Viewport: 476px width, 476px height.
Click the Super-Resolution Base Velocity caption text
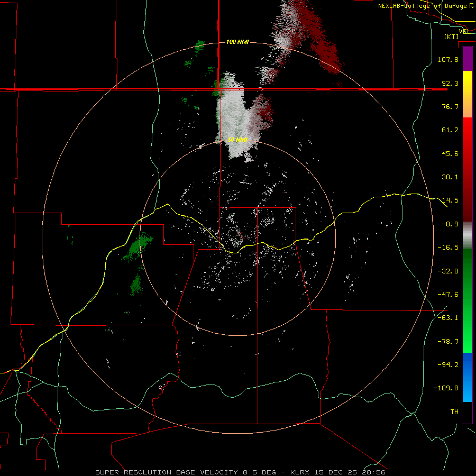tap(240, 472)
